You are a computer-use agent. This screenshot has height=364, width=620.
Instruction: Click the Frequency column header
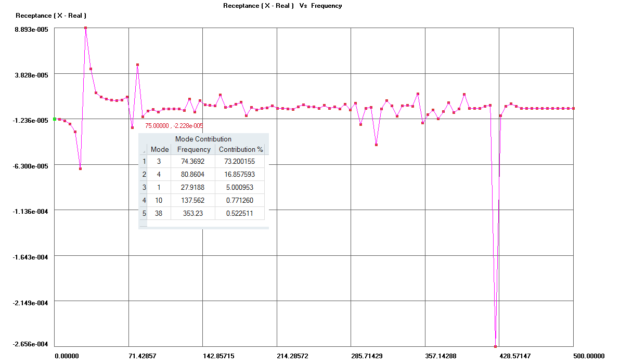tap(193, 149)
